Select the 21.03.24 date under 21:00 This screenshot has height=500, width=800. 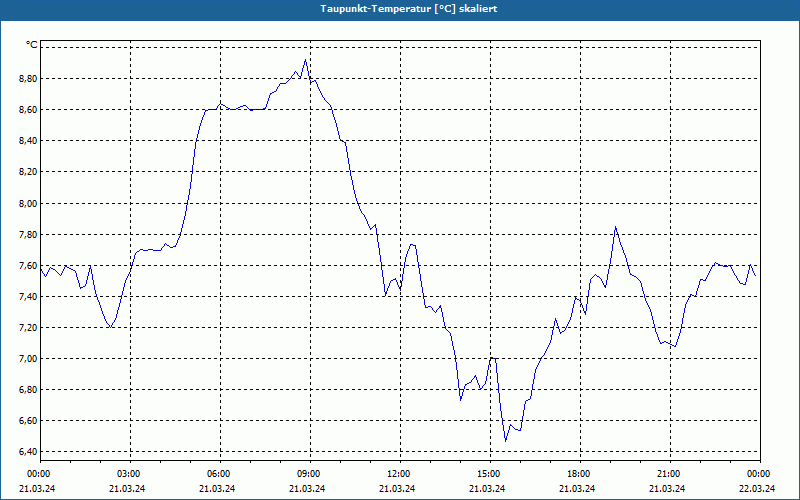667,488
